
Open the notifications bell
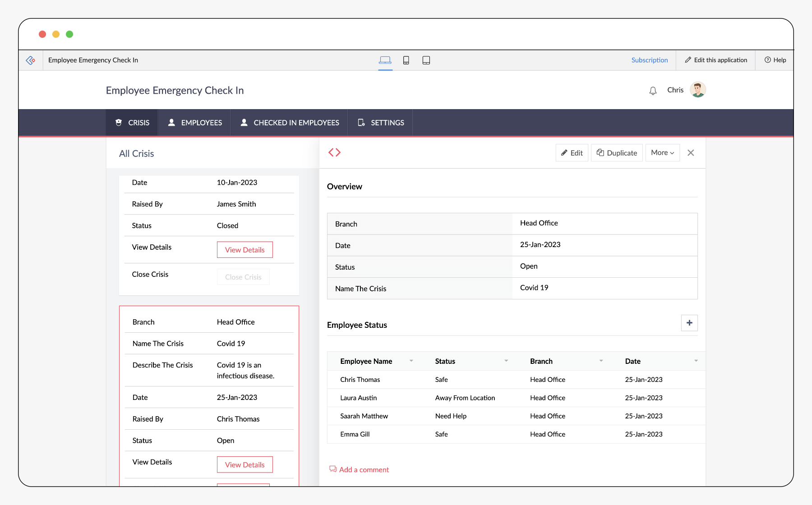(653, 91)
